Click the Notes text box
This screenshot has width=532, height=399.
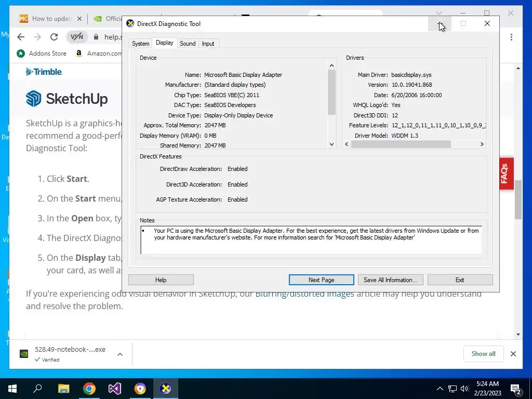[x=311, y=240]
